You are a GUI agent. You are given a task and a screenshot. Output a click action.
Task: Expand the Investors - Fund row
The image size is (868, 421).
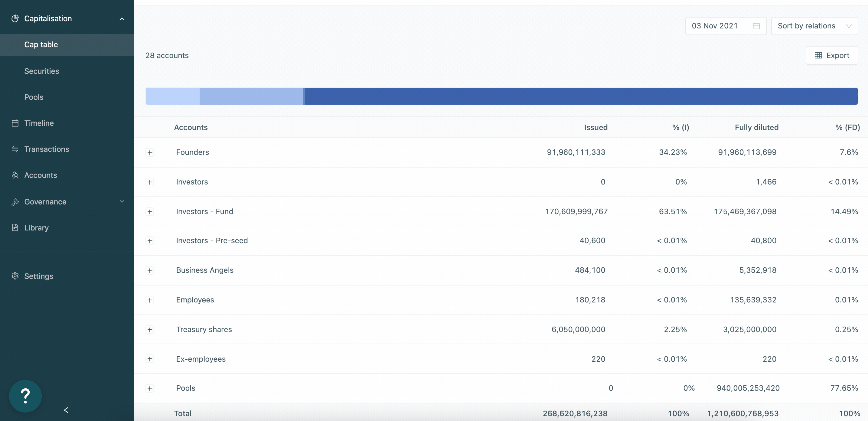pos(150,212)
